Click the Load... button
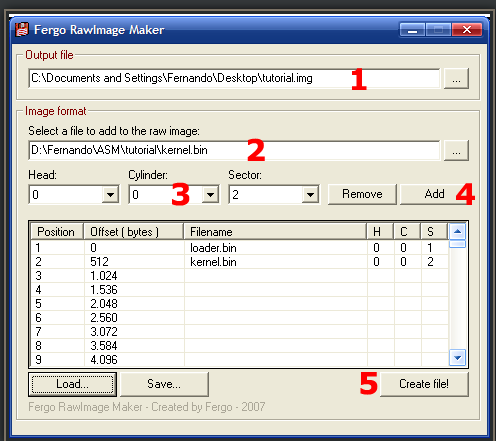Image resolution: width=496 pixels, height=441 pixels. point(72,384)
